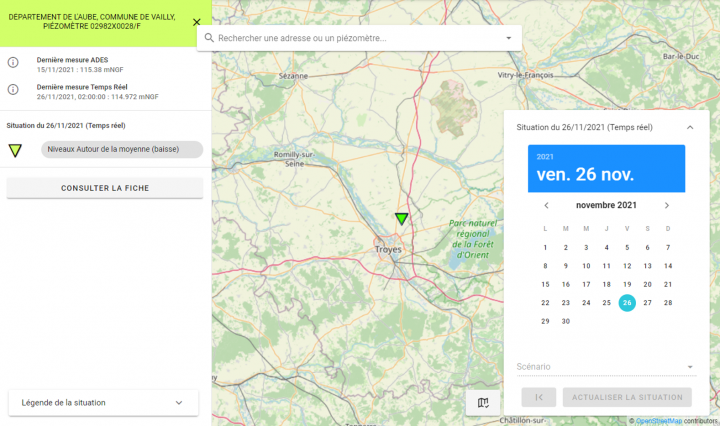Screen dimensions: 720x426
Task: Select November 30 in the calendar
Action: point(566,321)
